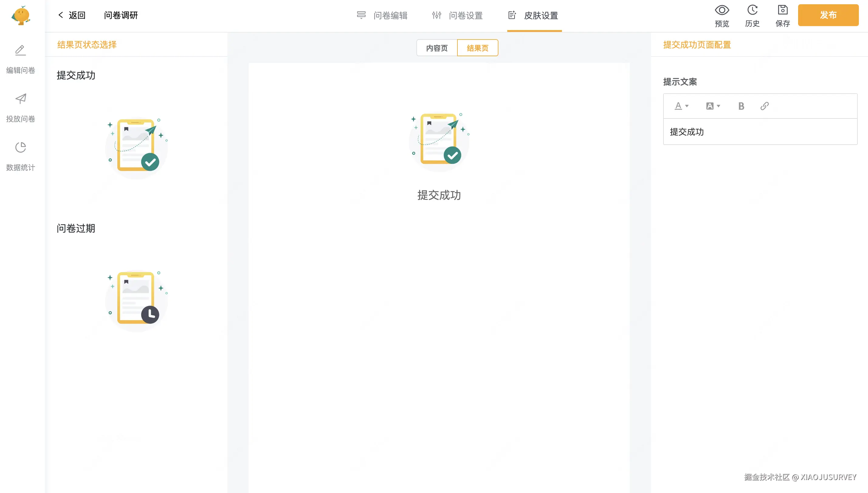Click the 预览 eye icon
The width and height of the screenshot is (868, 493).
coord(722,10)
